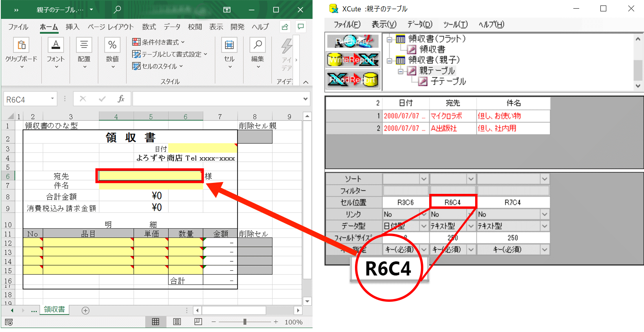
Task: Collapse the 親テーブル tree node
Action: coord(401,71)
